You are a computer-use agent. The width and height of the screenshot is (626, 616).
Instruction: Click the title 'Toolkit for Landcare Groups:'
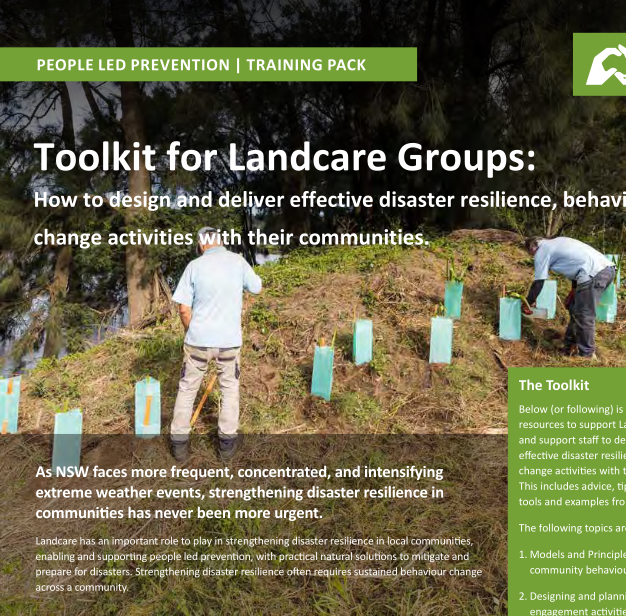pos(285,157)
